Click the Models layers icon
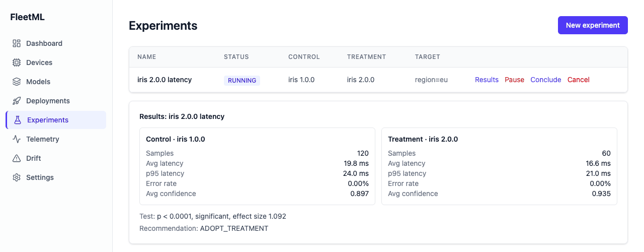The width and height of the screenshot is (644, 252). [17, 82]
